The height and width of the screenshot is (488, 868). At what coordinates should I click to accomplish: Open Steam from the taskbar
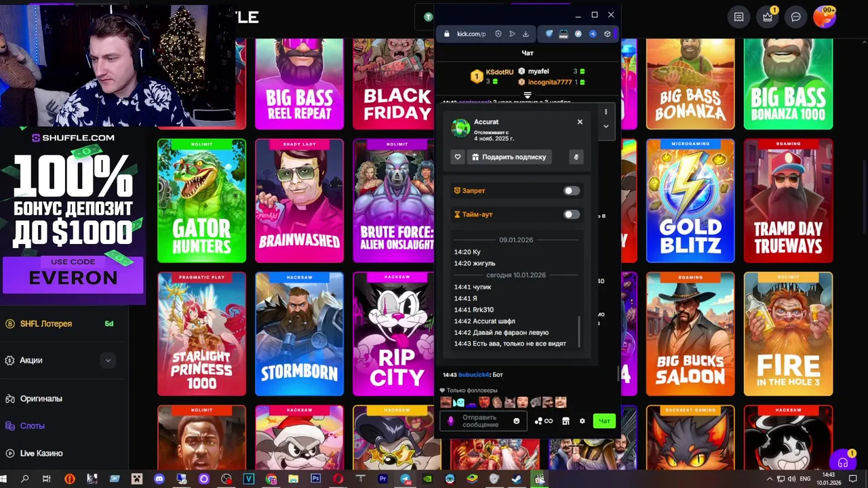pos(517,479)
